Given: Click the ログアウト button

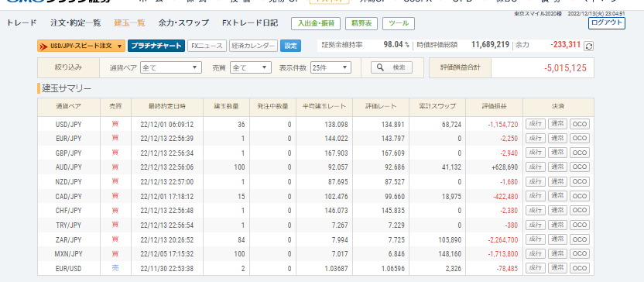Looking at the screenshot, I should click(607, 22).
